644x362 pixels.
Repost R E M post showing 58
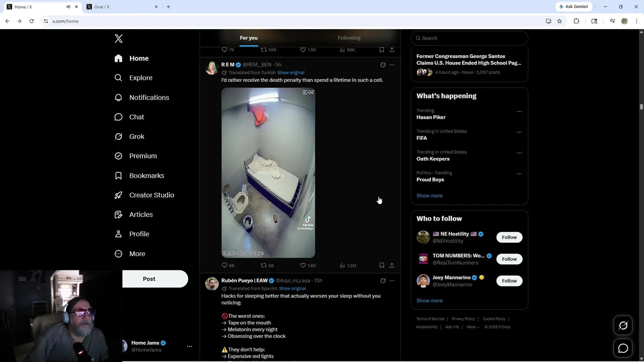point(267,265)
